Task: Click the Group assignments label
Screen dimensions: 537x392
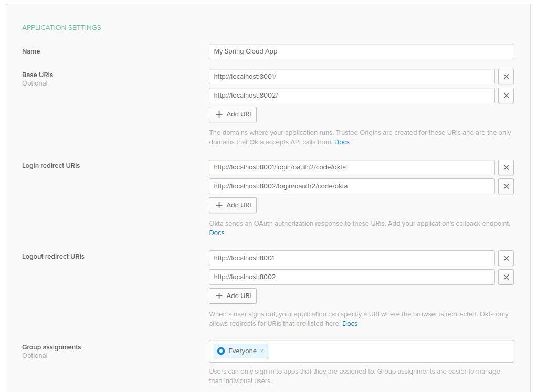Action: (x=52, y=347)
